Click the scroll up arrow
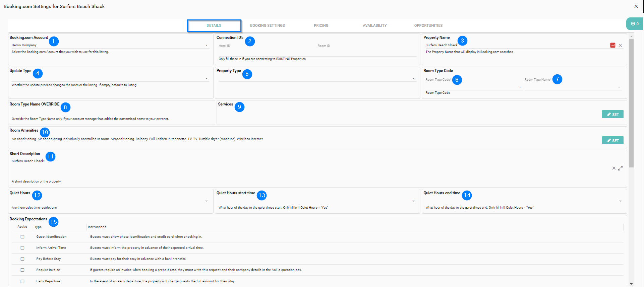Image resolution: width=644 pixels, height=287 pixels. pyautogui.click(x=631, y=37)
